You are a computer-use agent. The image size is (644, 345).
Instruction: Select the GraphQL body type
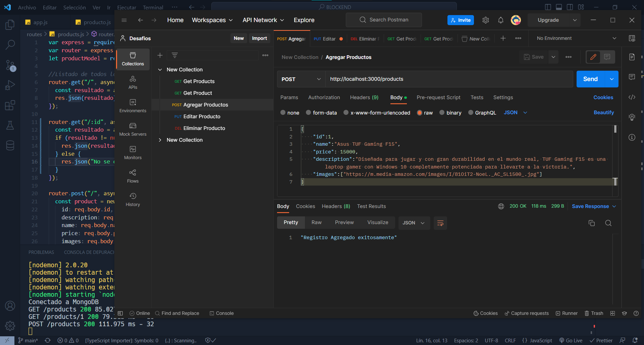coord(482,113)
